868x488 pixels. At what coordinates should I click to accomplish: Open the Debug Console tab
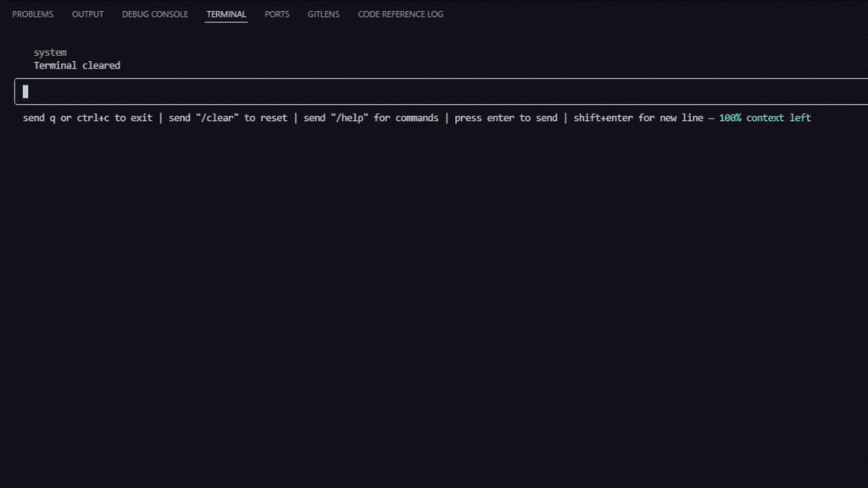(155, 14)
